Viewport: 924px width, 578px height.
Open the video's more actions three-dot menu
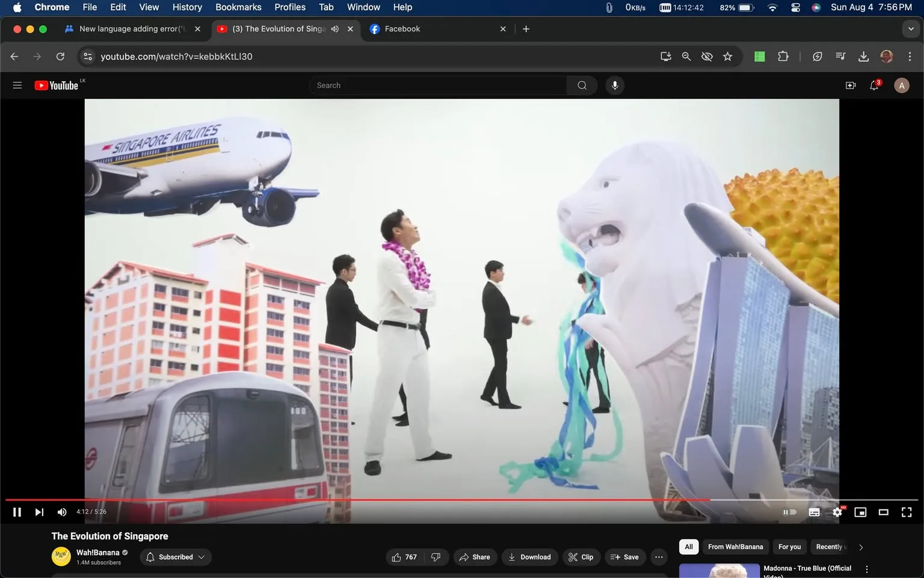tap(659, 557)
